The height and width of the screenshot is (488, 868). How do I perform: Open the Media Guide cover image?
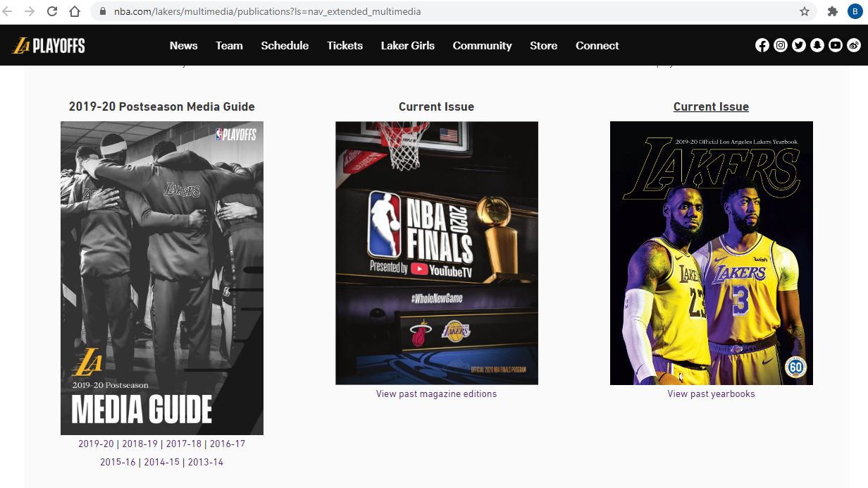point(162,278)
